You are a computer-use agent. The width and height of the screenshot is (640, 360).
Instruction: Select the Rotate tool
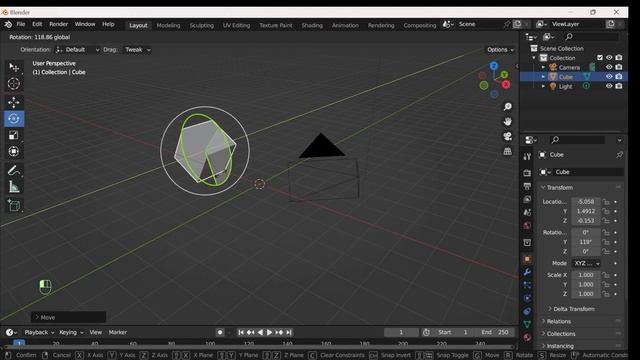click(14, 119)
